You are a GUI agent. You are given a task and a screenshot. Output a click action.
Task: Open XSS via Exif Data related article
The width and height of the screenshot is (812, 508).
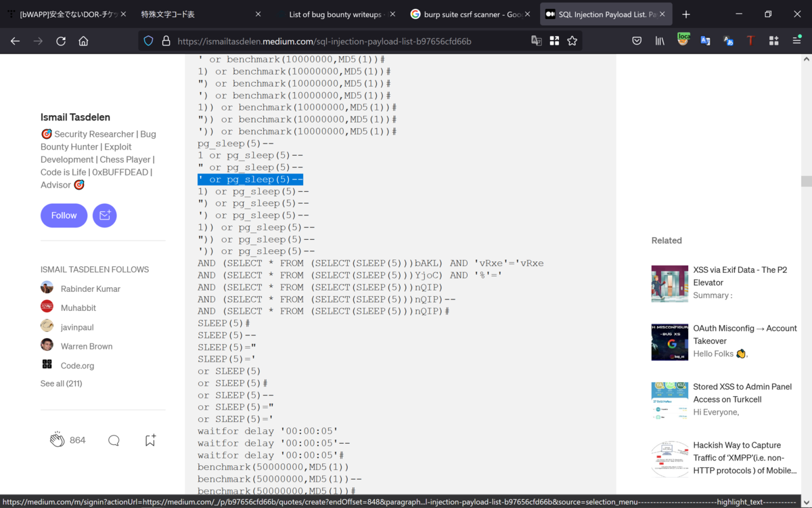(x=740, y=276)
